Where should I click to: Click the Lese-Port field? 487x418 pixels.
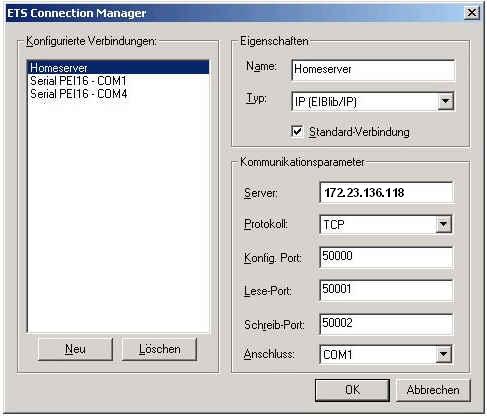386,290
